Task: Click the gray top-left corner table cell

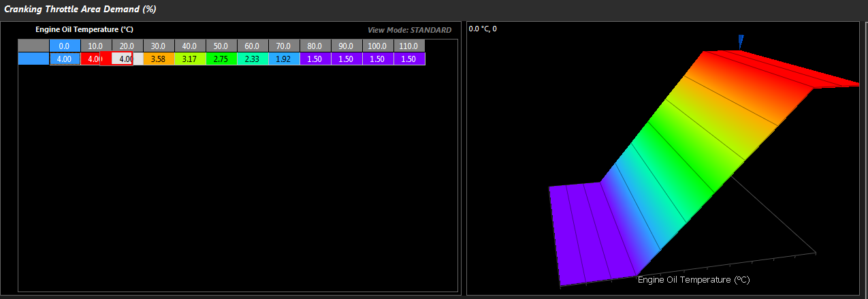Action: point(33,46)
